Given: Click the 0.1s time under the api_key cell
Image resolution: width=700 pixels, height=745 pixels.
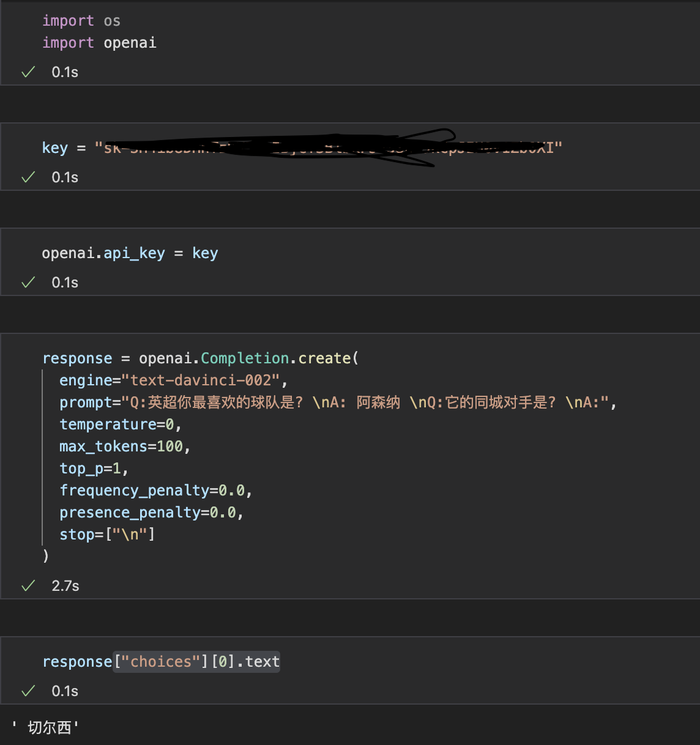Looking at the screenshot, I should pos(65,283).
